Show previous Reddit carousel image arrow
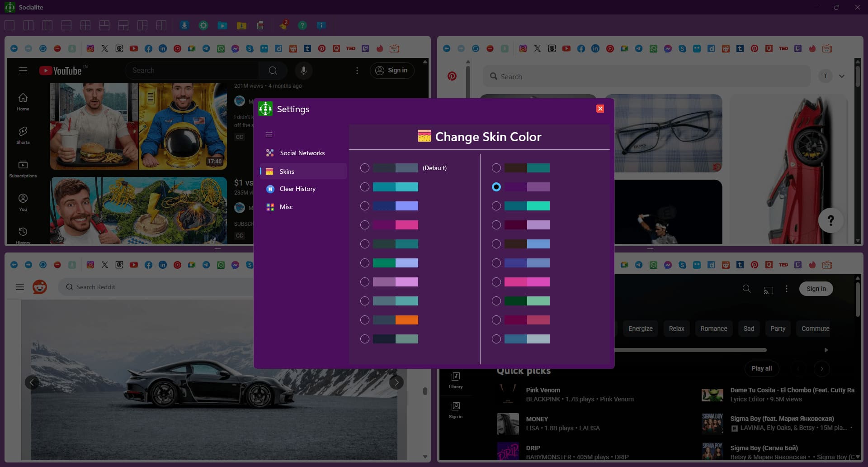868x467 pixels. (x=32, y=382)
